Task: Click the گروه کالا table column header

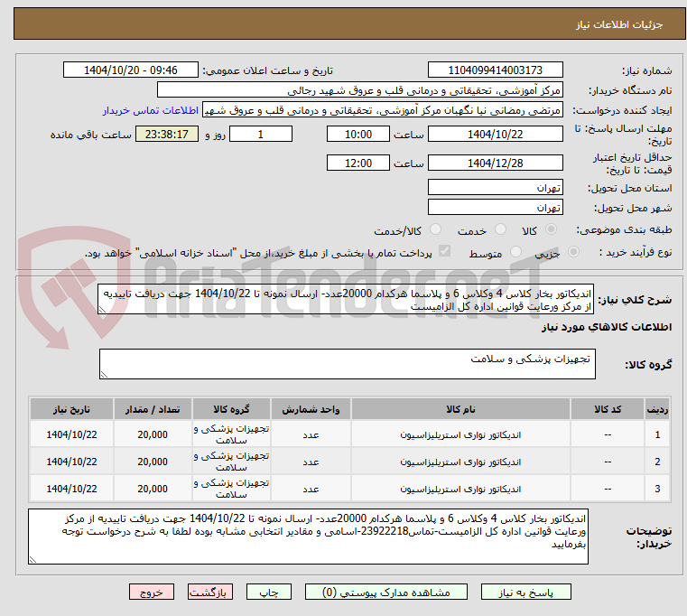Action: click(x=231, y=409)
